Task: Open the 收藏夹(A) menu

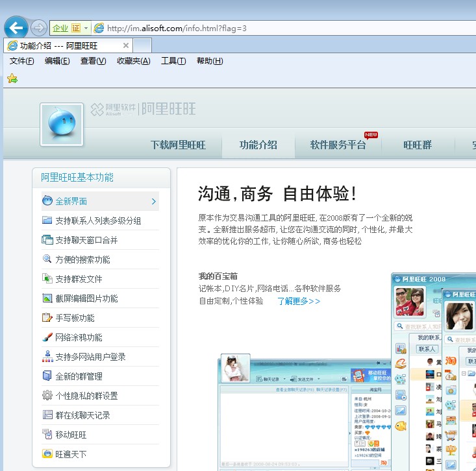Action: point(133,61)
